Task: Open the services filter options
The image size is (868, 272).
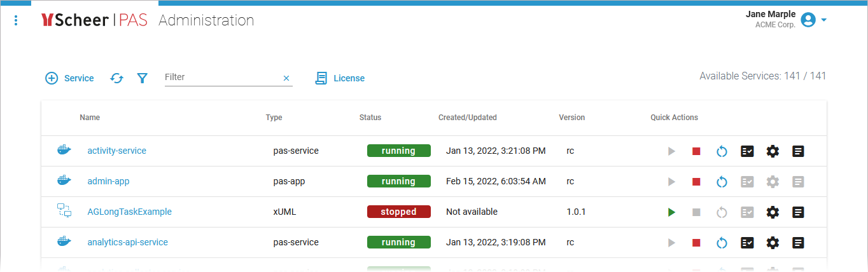Action: click(143, 78)
